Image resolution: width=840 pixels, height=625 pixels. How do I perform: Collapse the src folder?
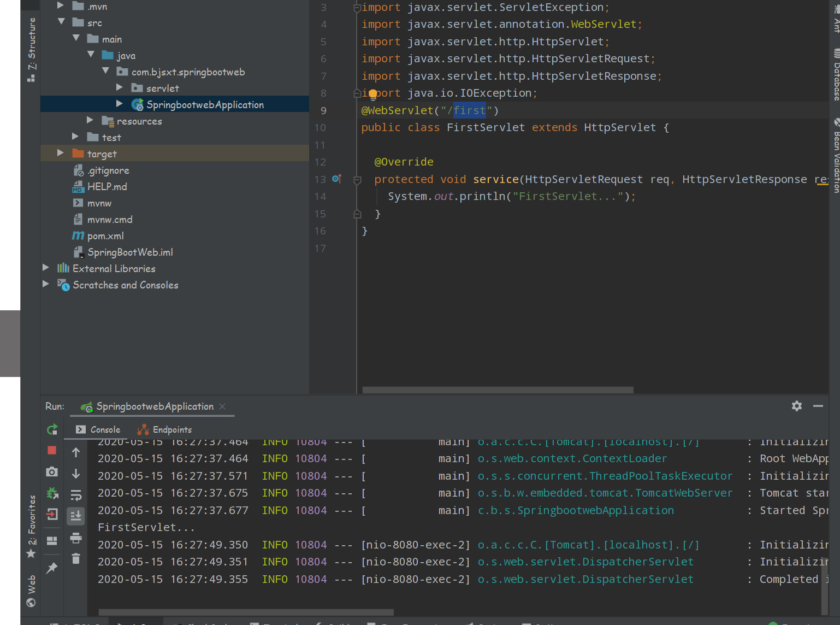(x=61, y=22)
